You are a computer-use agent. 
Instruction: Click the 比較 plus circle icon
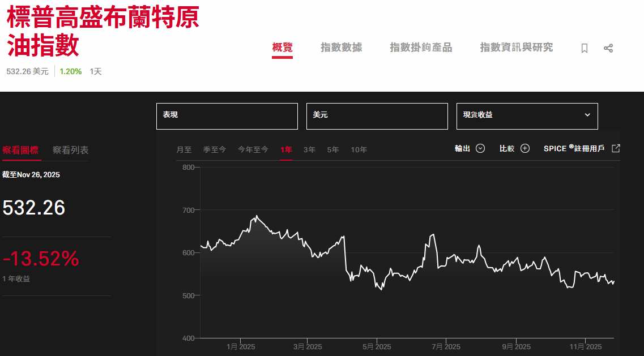[524, 148]
